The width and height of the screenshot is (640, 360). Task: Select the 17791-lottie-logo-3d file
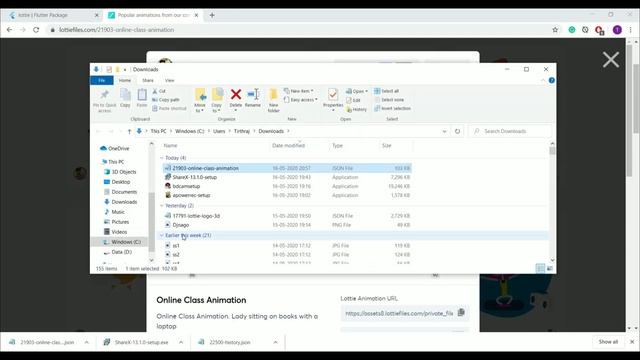click(287, 216)
